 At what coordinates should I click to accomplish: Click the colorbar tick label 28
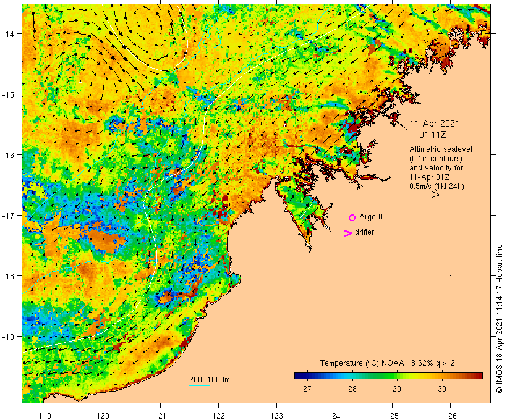(x=352, y=389)
